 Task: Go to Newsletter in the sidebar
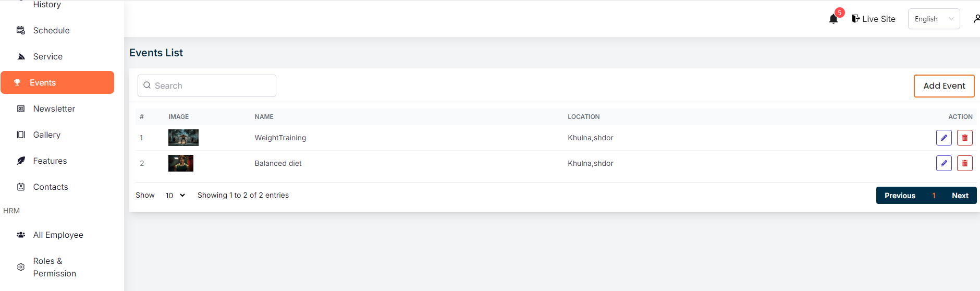point(54,108)
